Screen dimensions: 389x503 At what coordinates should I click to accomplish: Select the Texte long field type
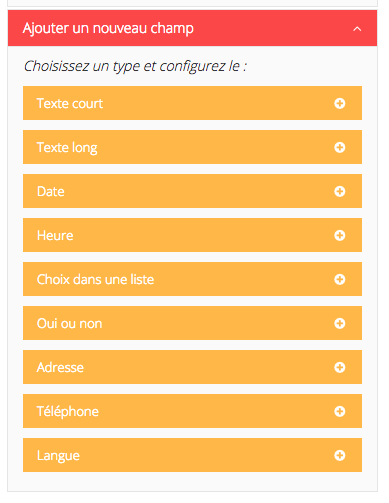tap(192, 147)
